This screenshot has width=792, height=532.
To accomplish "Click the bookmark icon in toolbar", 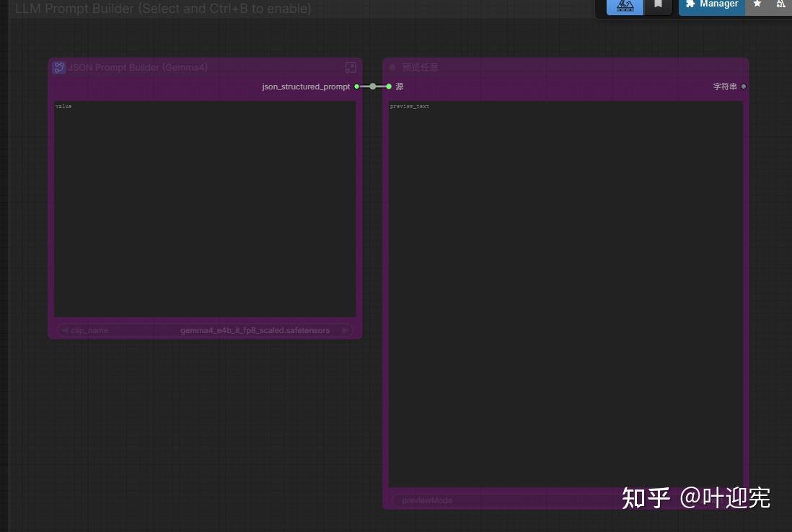I will click(x=658, y=5).
